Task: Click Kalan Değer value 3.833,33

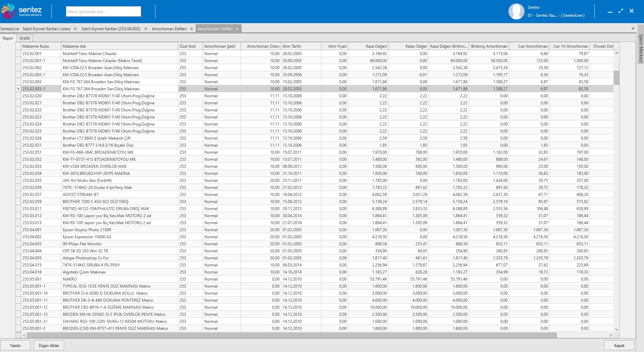Action: (408, 209)
